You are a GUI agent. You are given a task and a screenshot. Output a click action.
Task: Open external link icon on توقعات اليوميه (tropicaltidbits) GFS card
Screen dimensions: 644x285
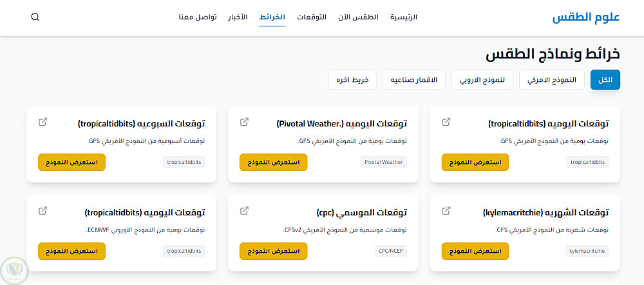(446, 122)
